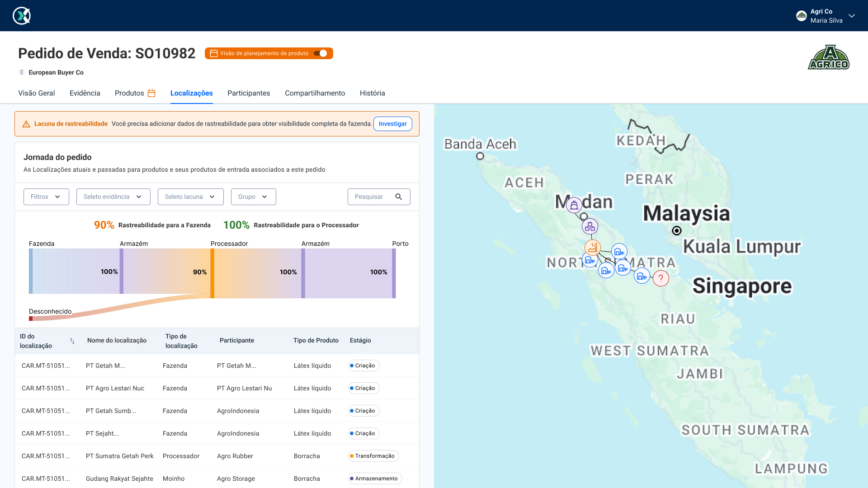The width and height of the screenshot is (868, 488).
Task: Click the farm marker right of the unknown-adjacent one
Action: click(642, 276)
